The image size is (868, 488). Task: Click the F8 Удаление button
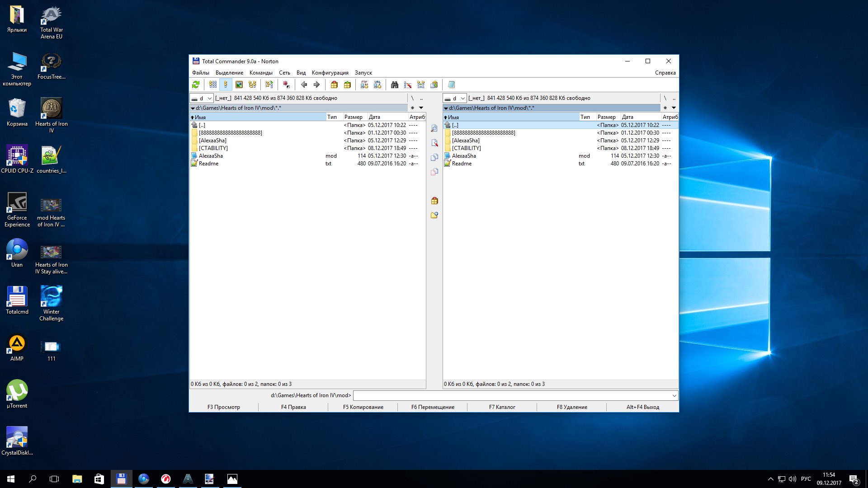572,407
